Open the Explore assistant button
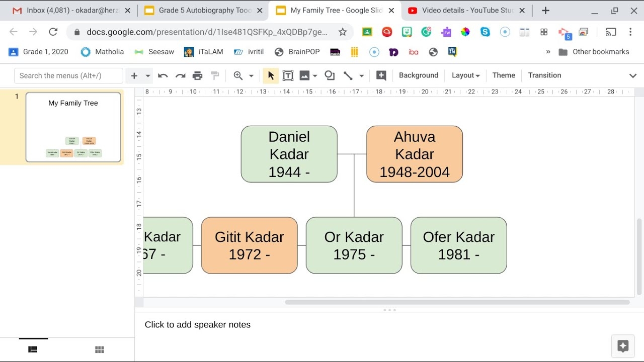The image size is (644, 362). click(x=623, y=346)
